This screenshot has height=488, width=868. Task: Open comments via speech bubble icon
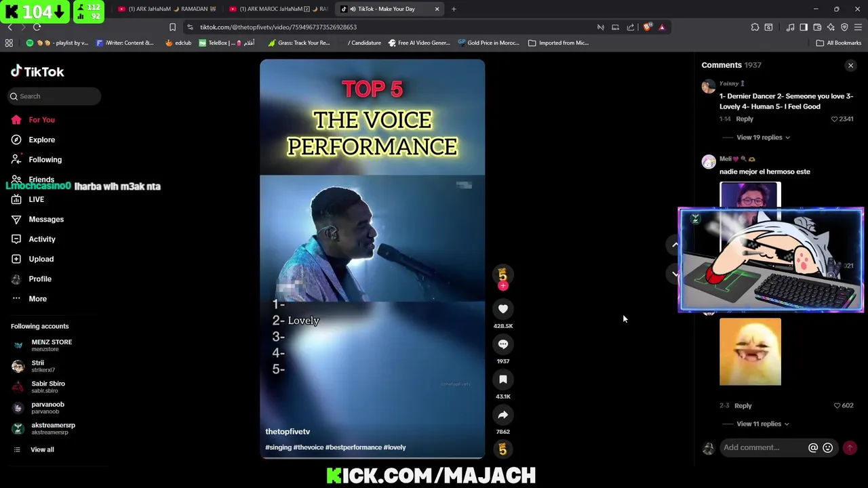pos(503,344)
